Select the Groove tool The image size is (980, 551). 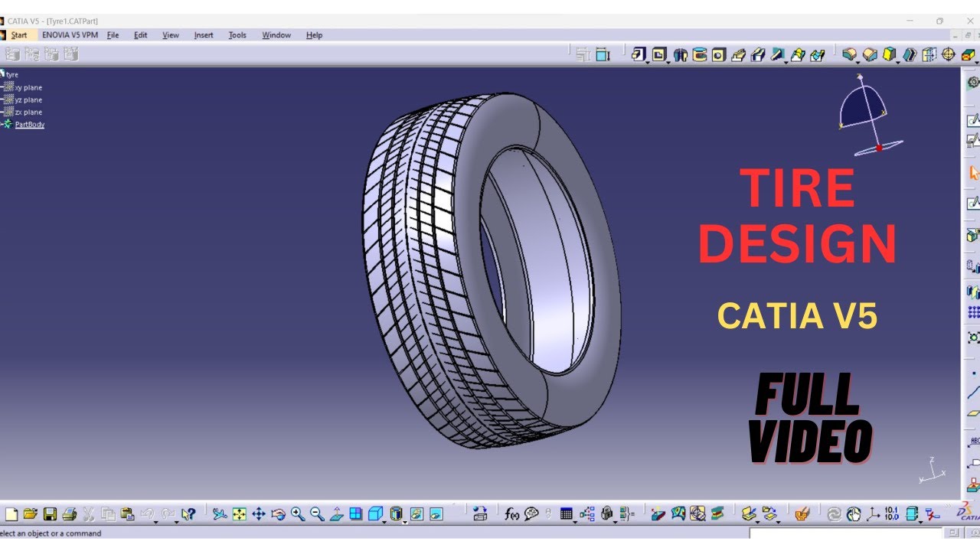[700, 54]
